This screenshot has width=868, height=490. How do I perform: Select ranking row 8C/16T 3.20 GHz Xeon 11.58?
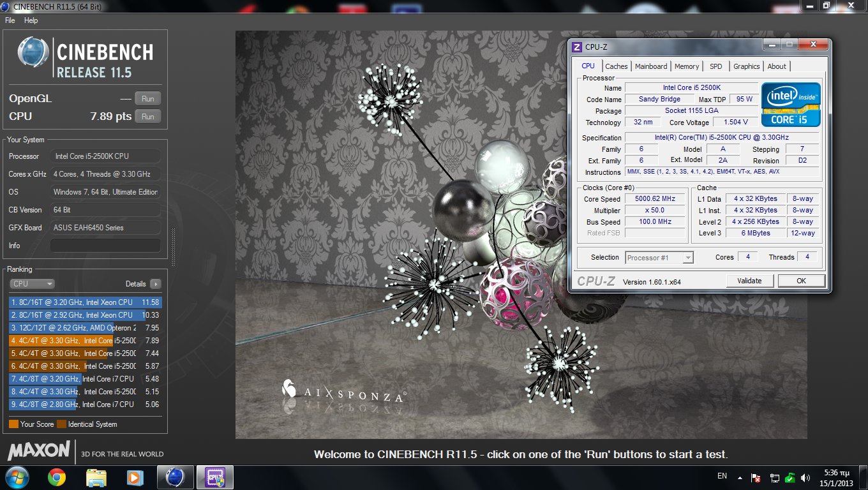[86, 302]
